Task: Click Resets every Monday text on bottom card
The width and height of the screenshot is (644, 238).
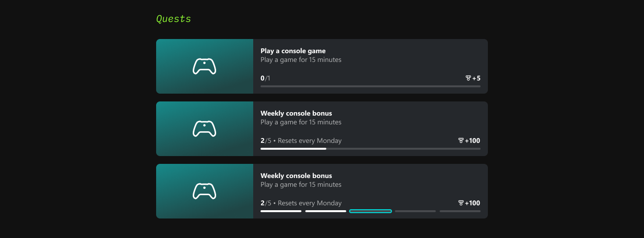Action: click(x=309, y=203)
